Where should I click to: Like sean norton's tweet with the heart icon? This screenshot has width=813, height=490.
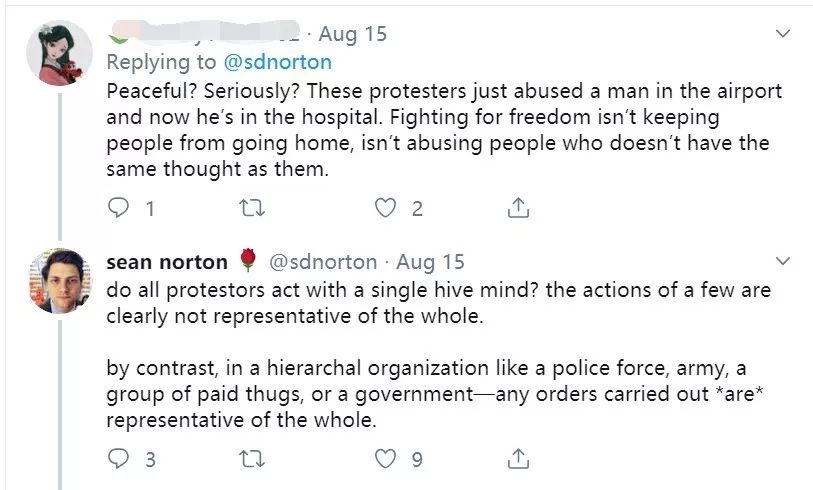tap(385, 459)
